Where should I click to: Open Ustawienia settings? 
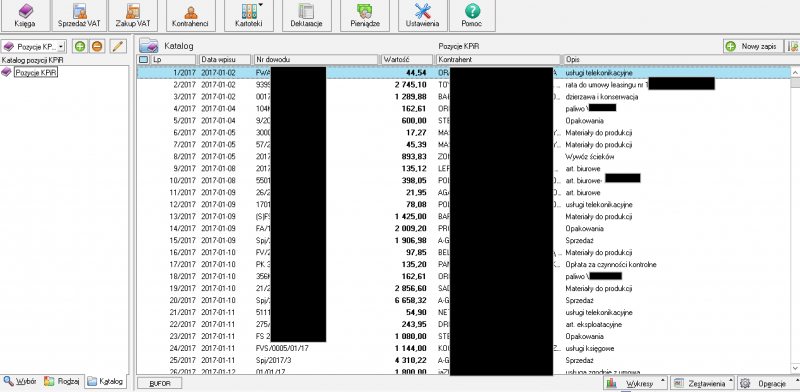[x=422, y=16]
